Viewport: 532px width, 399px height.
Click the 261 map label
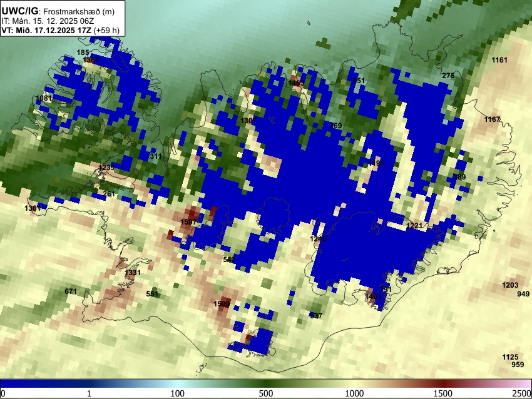(x=109, y=194)
